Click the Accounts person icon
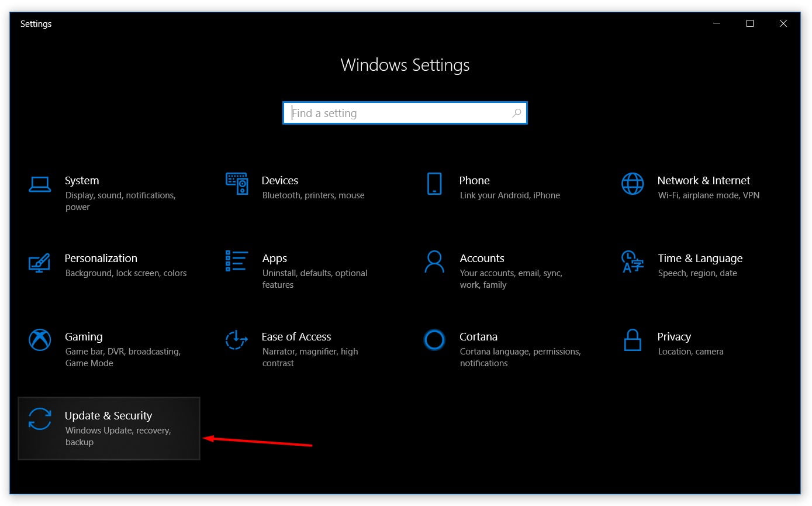 434,261
